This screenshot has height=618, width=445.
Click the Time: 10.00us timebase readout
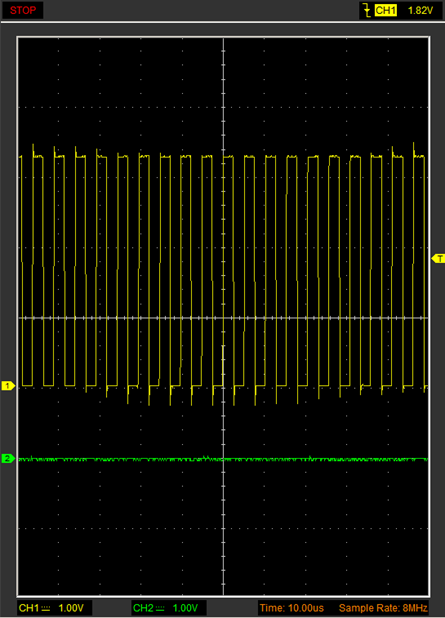tap(292, 608)
